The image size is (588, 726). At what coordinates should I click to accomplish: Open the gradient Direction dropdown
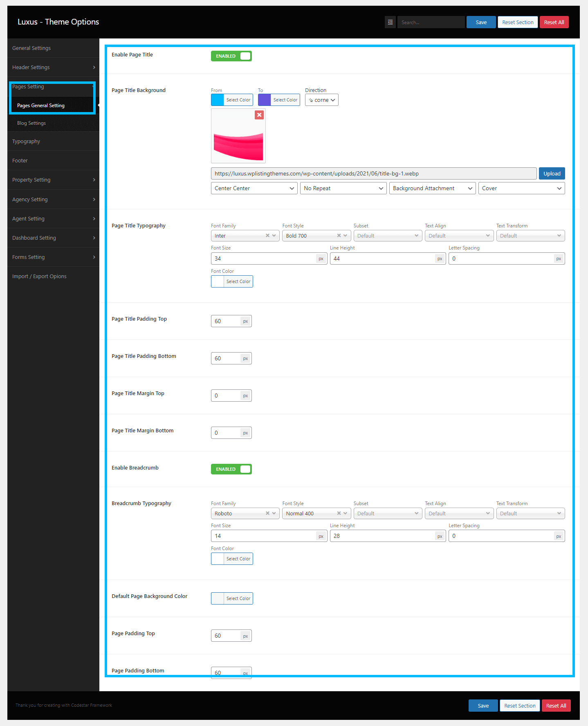click(321, 100)
